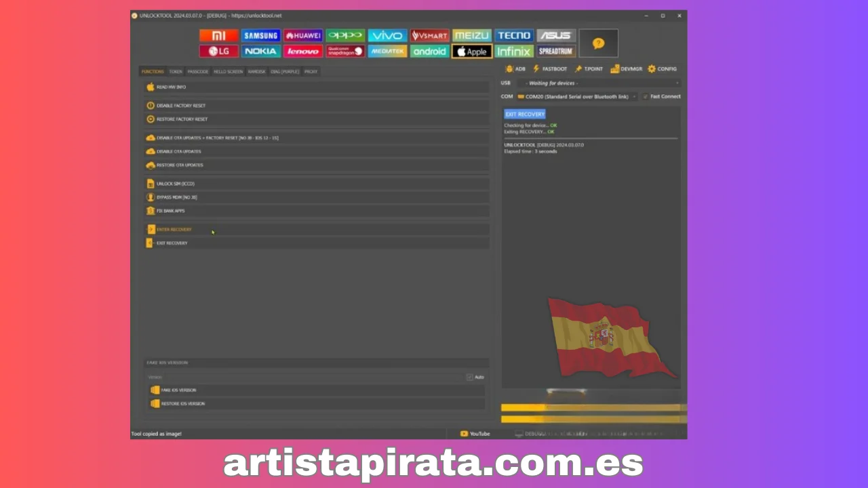Viewport: 868px width, 488px height.
Task: Switch to the Passcode tab
Action: [198, 71]
